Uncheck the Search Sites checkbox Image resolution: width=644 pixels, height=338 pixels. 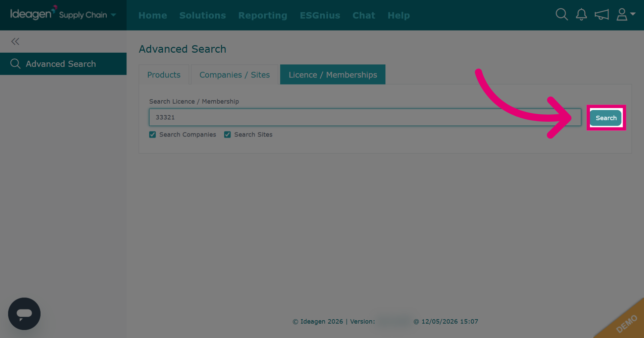pyautogui.click(x=227, y=134)
